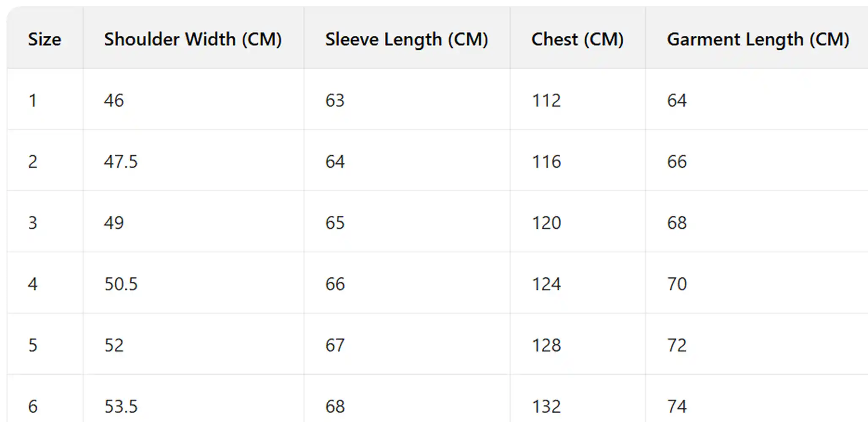Select the size 1 row cell

tap(33, 100)
